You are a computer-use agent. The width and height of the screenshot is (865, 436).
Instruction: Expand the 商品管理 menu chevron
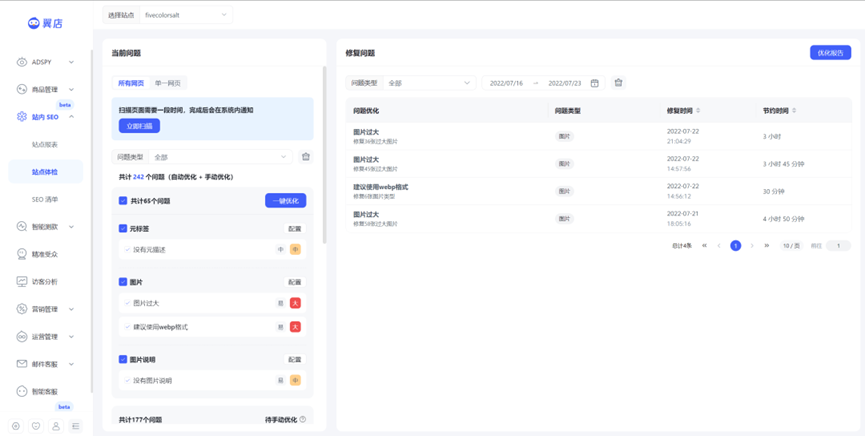[x=71, y=89]
